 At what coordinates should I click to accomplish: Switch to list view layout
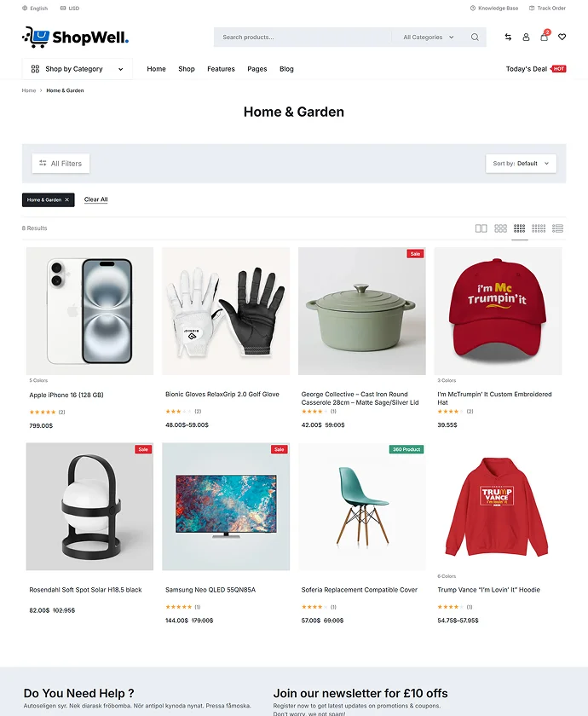click(x=558, y=228)
